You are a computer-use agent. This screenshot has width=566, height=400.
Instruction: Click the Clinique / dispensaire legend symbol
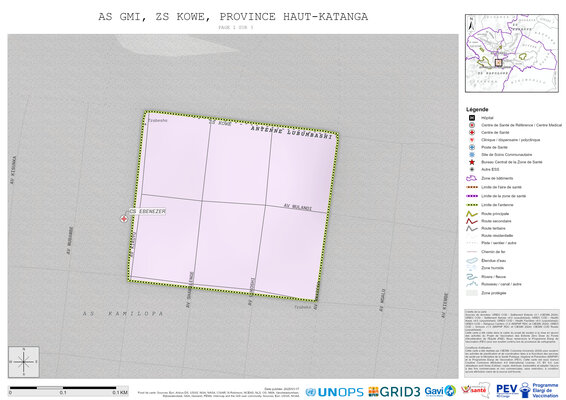pos(471,140)
